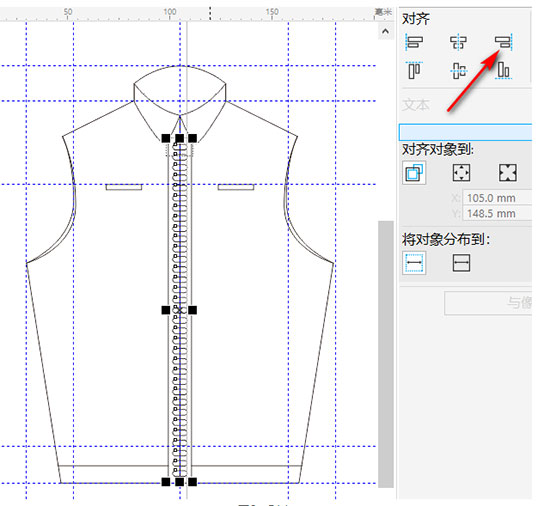Viewport: 550px width, 506px height.
Task: Click the vertical scrollbar thumb
Action: (385, 354)
